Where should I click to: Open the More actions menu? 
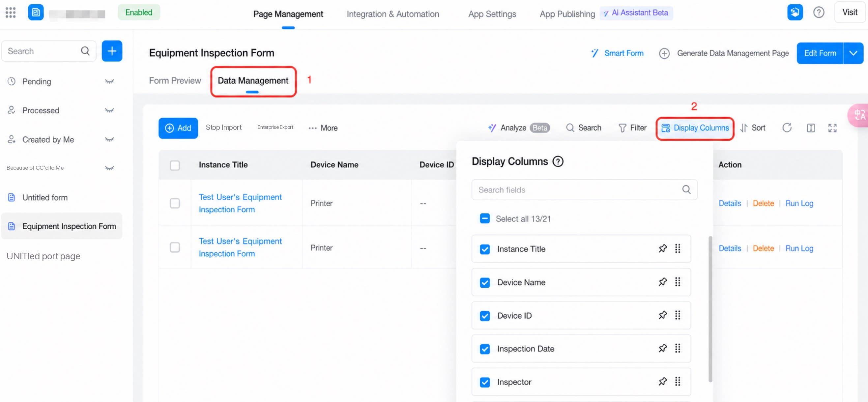(x=323, y=128)
